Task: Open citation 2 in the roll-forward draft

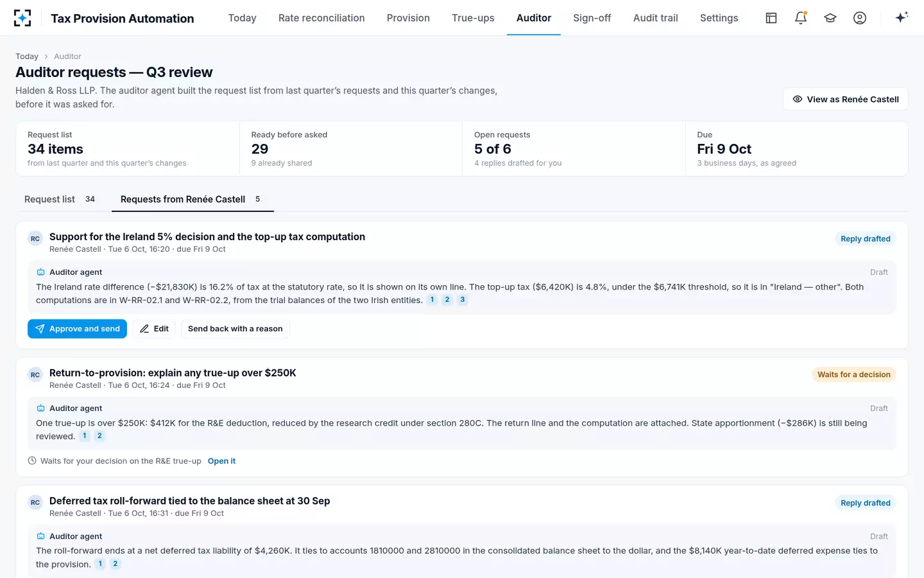Action: (116, 564)
